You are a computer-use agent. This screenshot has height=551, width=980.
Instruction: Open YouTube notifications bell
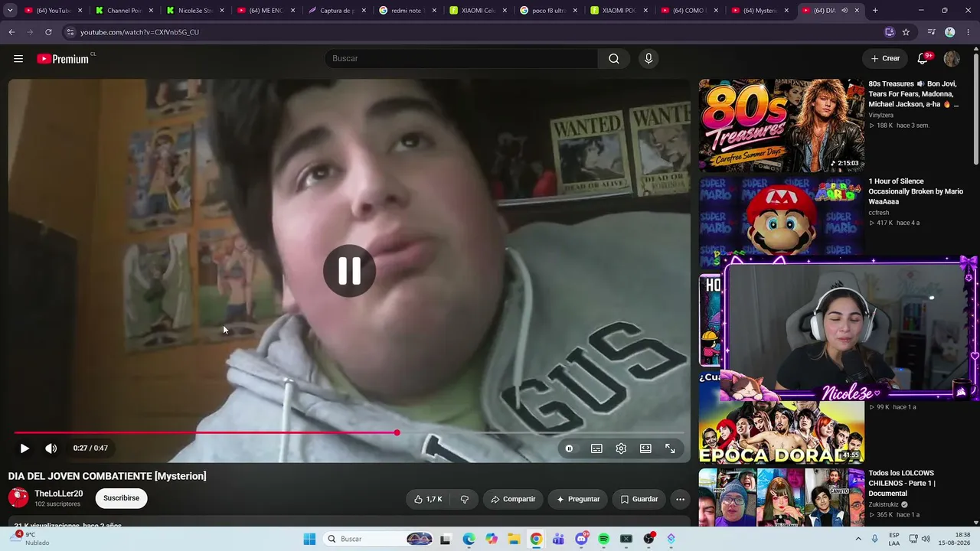point(923,59)
